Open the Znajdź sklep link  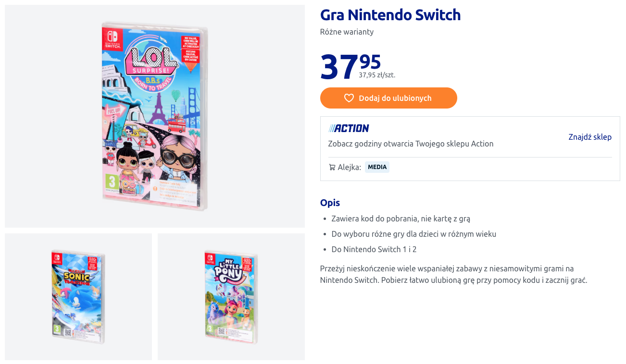(590, 137)
